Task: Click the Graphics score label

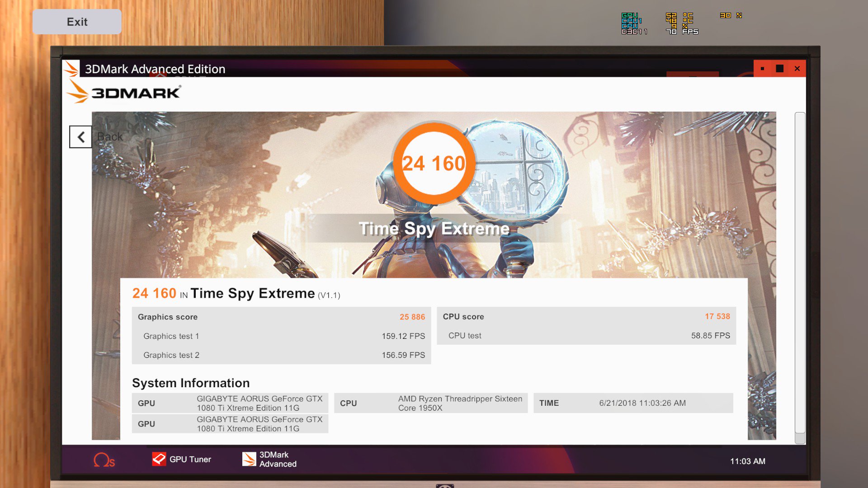Action: [168, 317]
